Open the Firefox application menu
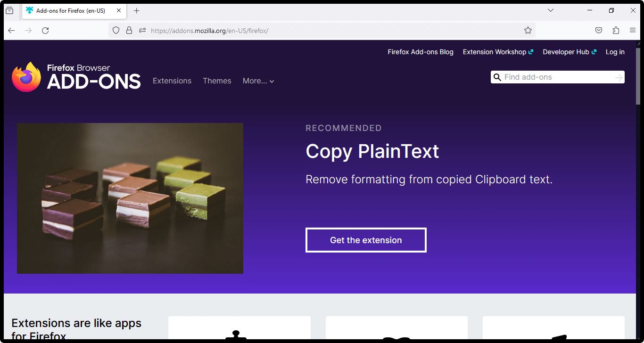The width and height of the screenshot is (644, 343). tap(633, 31)
